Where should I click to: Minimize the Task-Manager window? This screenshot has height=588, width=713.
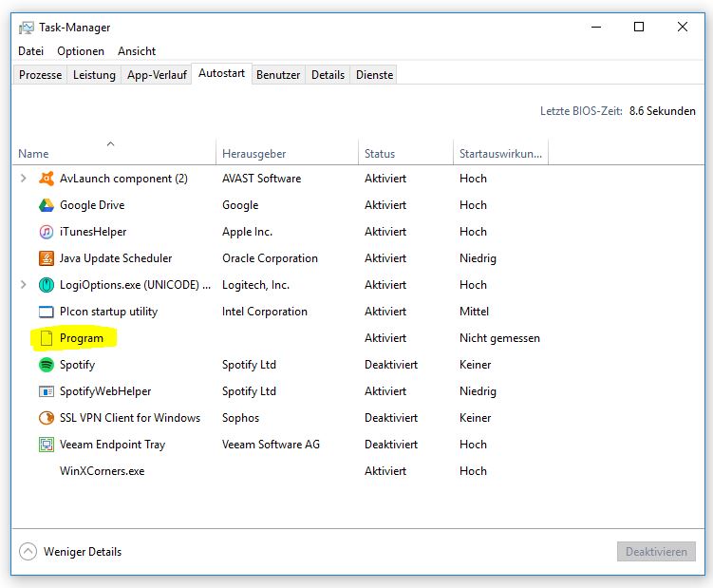(596, 27)
